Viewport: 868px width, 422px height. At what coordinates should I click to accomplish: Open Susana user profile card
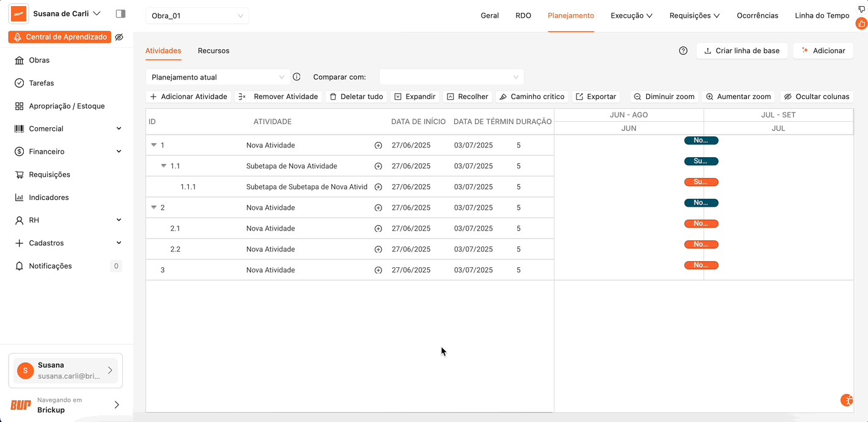65,371
